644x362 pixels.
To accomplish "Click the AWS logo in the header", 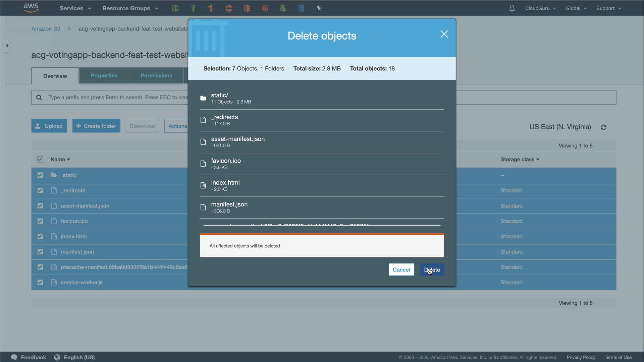I will 31,8.
